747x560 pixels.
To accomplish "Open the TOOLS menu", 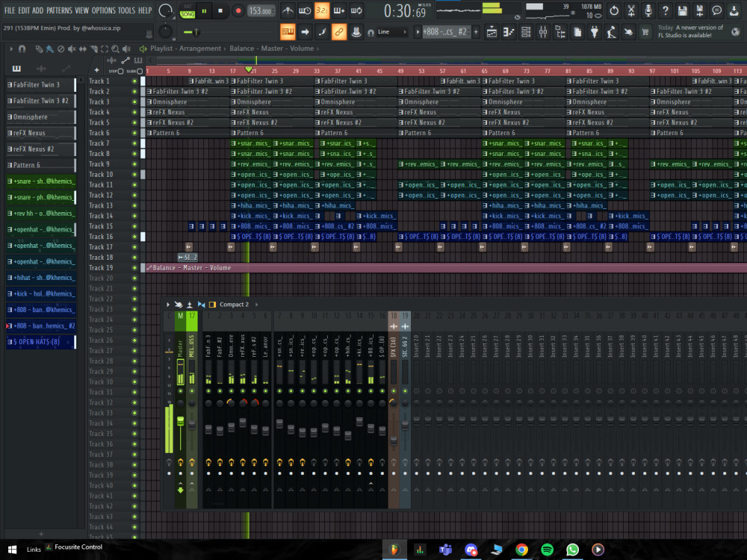I will pos(126,10).
